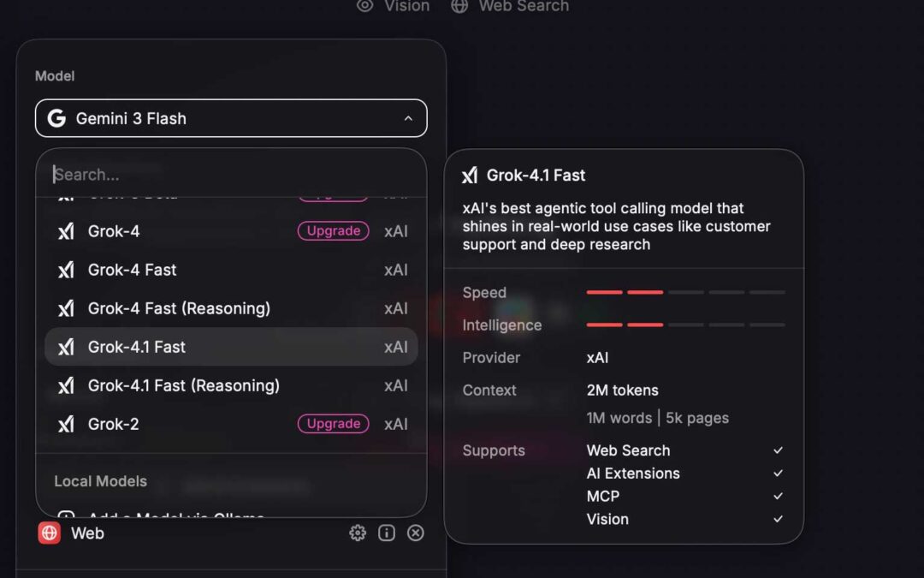Open the Model selector combo box
This screenshot has height=578, width=924.
[230, 118]
